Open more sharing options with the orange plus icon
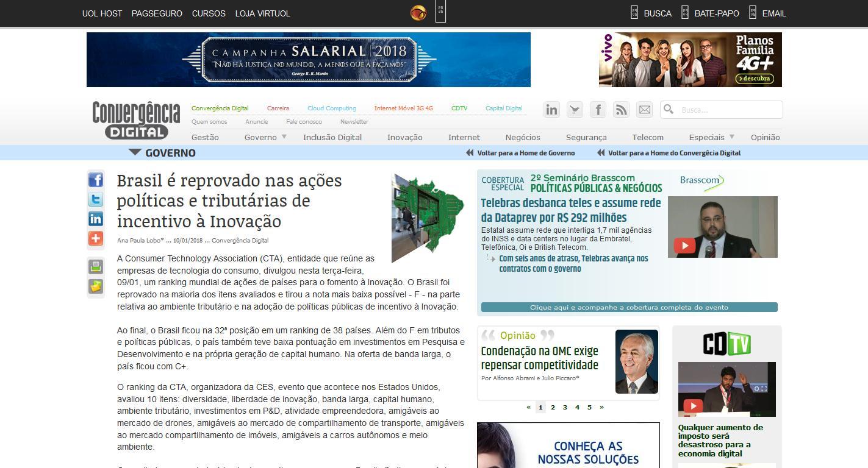This screenshot has height=468, width=868. (96, 238)
